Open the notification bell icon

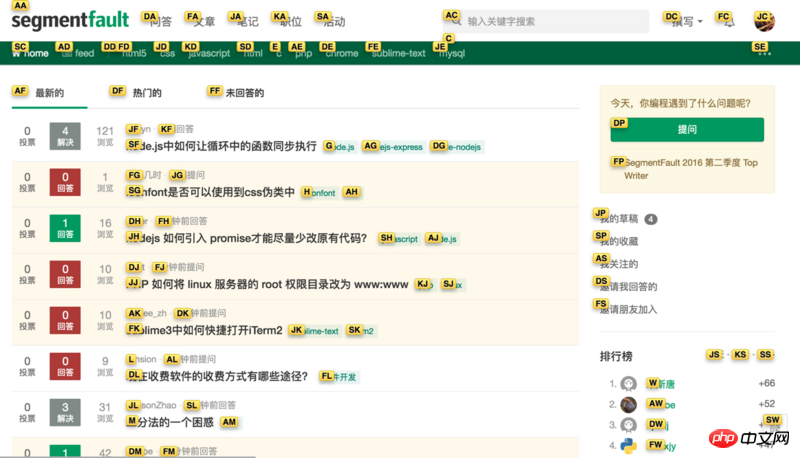(x=730, y=22)
